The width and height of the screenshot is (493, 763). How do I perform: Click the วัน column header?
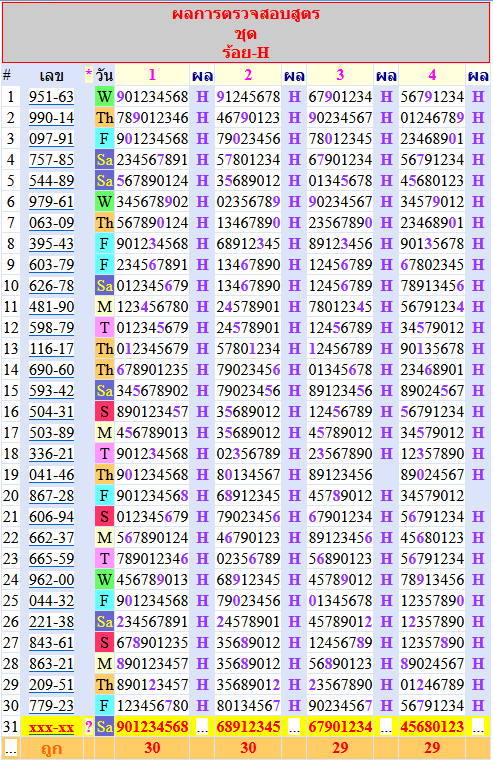[x=104, y=75]
